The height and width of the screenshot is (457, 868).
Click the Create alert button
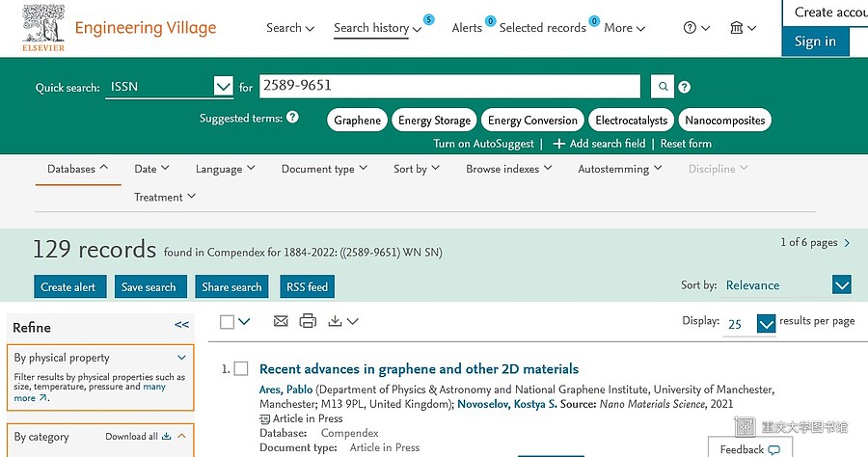(69, 286)
